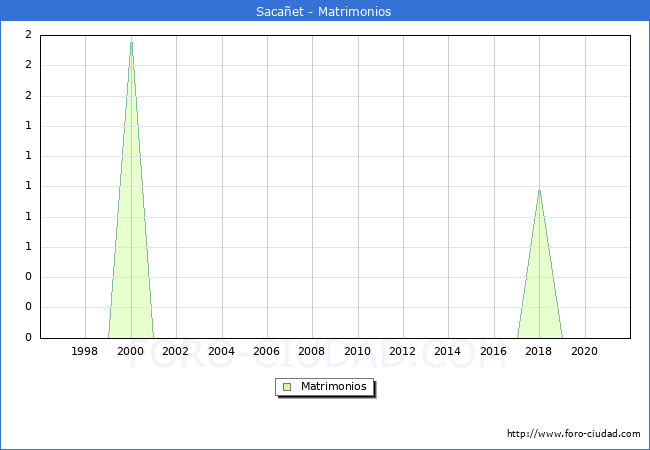The width and height of the screenshot is (650, 450).
Task: Click the peak of the 2018 marriages spike
Action: [x=539, y=190]
